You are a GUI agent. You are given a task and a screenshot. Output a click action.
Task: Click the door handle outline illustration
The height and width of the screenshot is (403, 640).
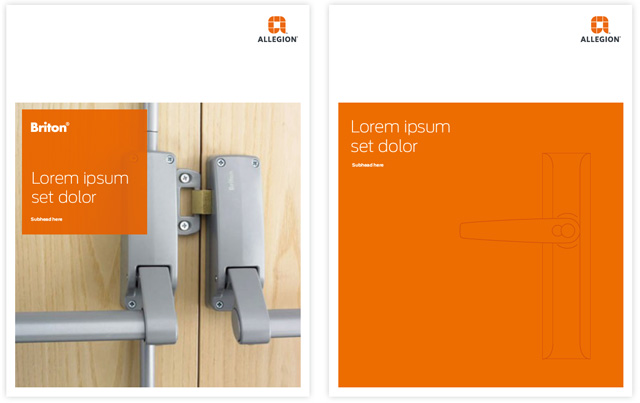point(525,256)
